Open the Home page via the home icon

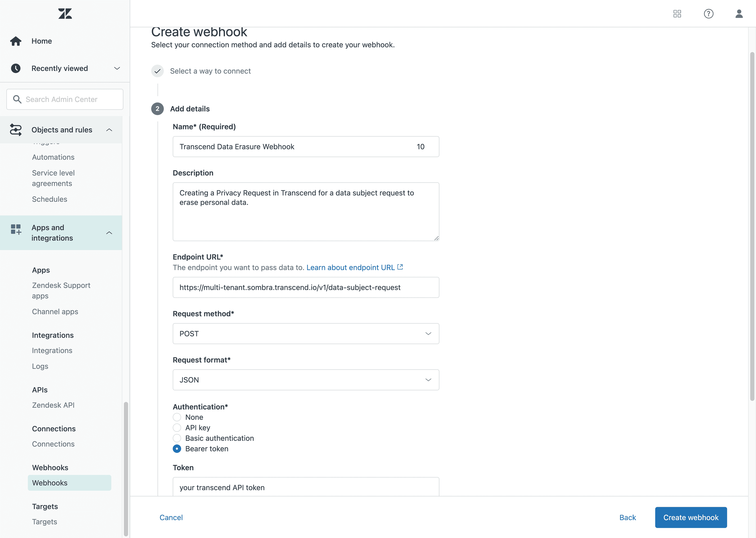[16, 41]
